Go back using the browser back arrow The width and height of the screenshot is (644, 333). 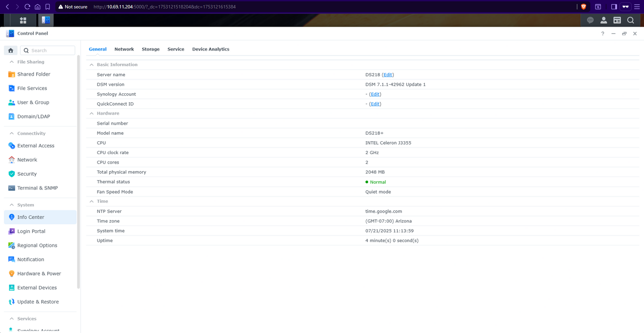[x=7, y=7]
